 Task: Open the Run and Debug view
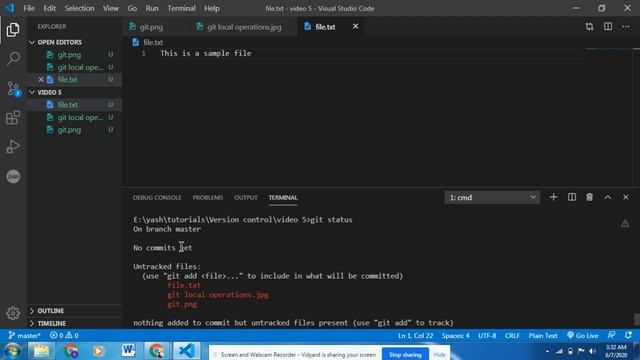click(13, 147)
